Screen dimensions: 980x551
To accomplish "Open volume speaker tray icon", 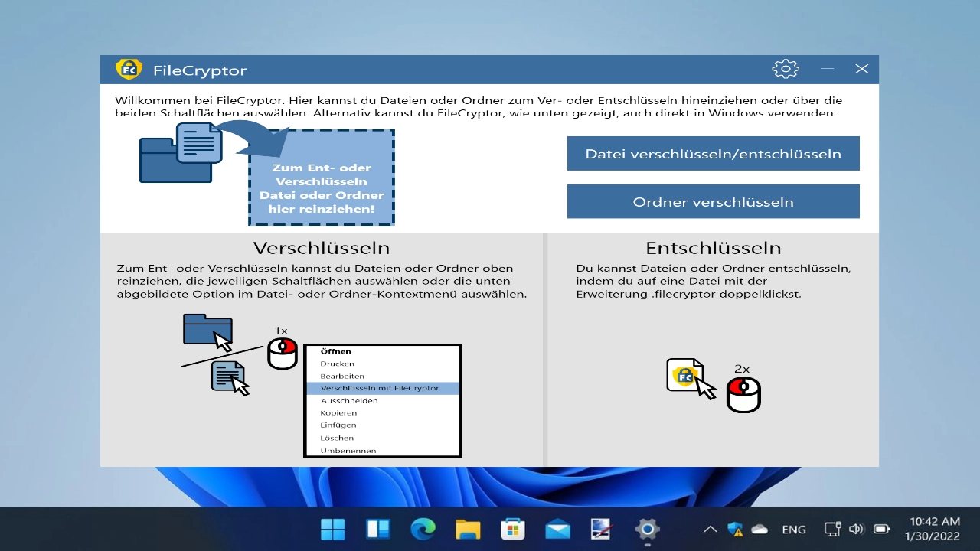I will pyautogui.click(x=856, y=529).
